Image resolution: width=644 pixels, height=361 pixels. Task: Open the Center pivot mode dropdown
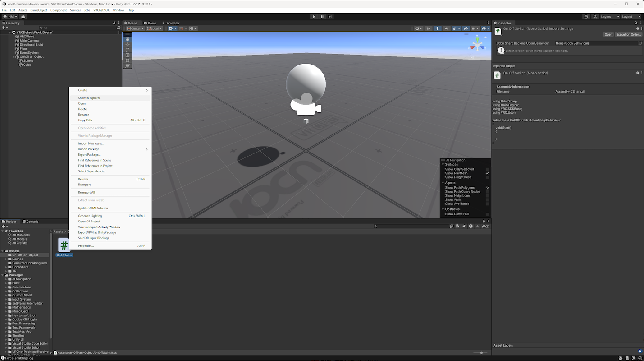pos(135,28)
